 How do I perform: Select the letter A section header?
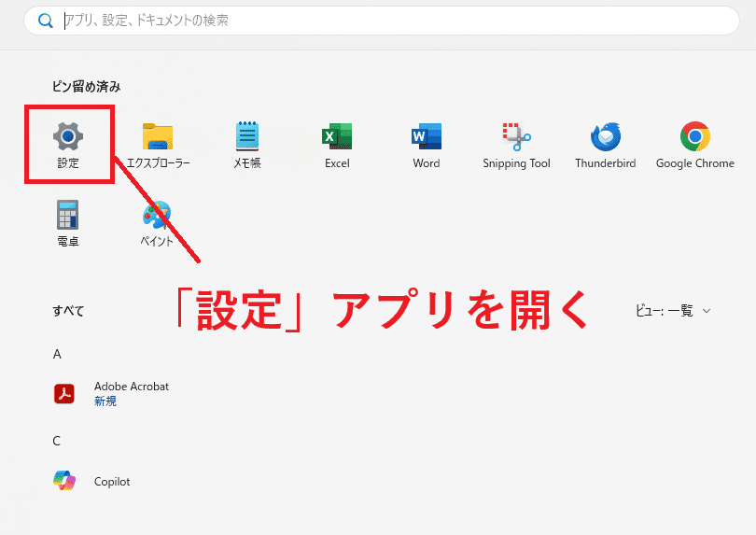(x=57, y=354)
